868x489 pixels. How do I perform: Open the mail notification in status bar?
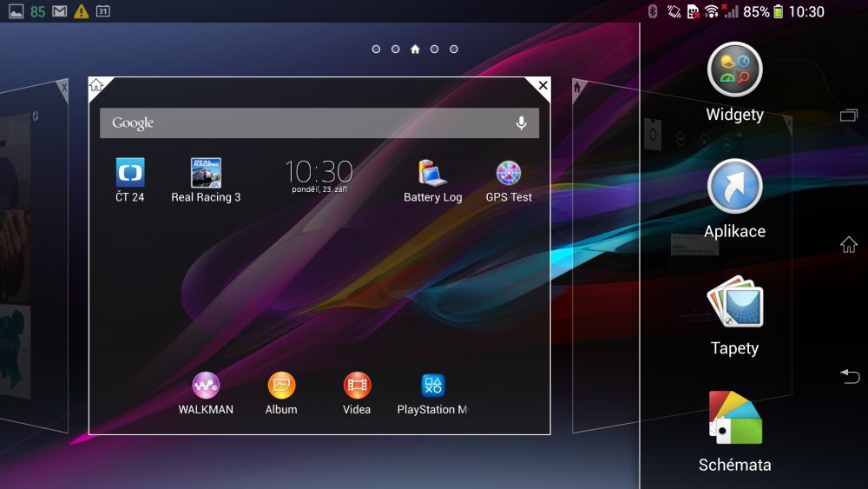[x=60, y=11]
